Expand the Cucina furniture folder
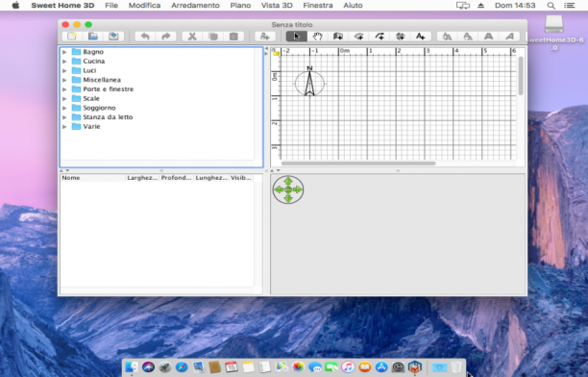 coord(64,62)
